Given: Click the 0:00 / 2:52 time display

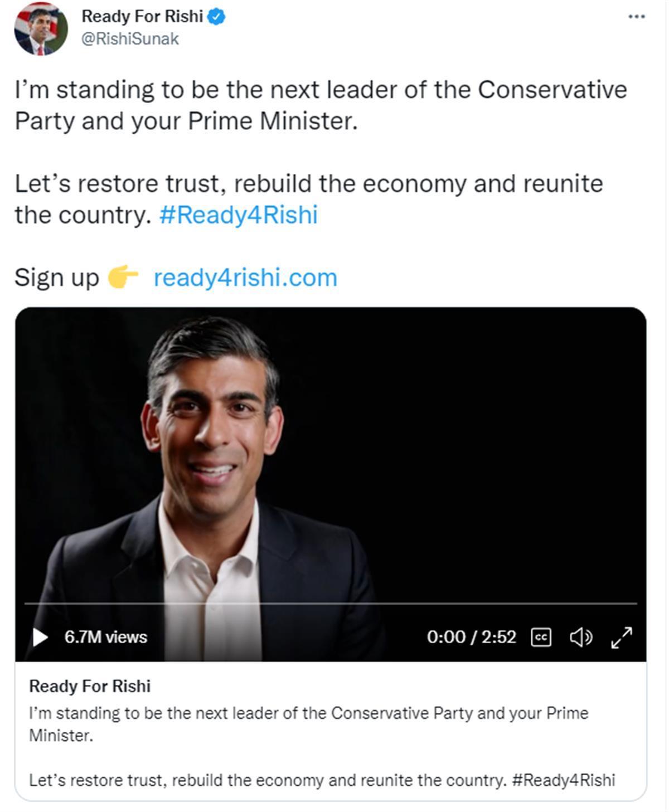Looking at the screenshot, I should pos(471,637).
